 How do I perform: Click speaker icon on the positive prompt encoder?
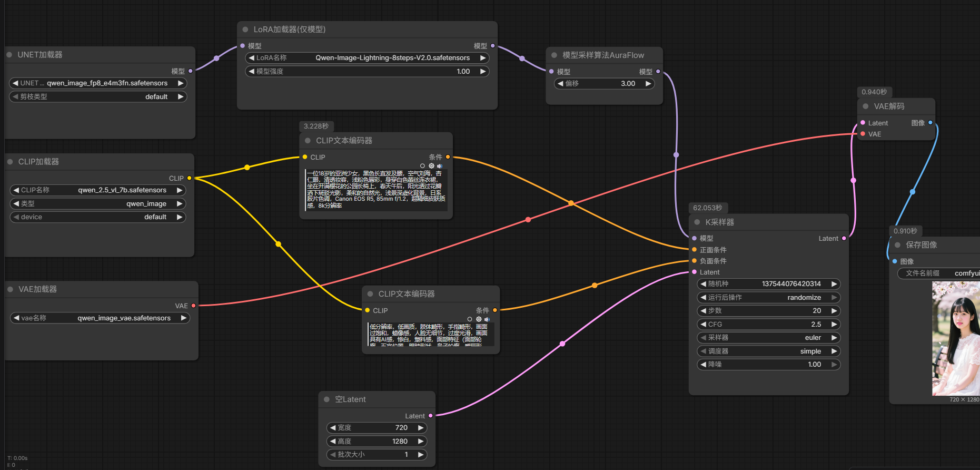coord(440,166)
